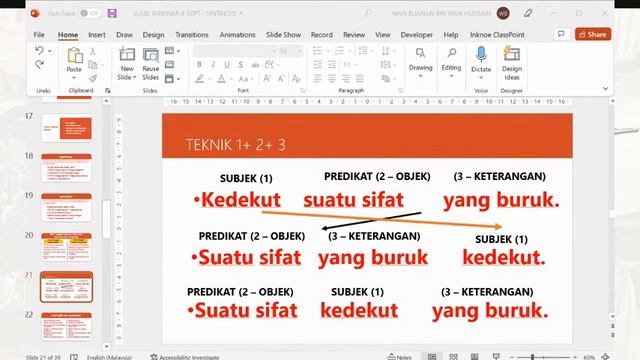Open the Slide Show tab
The image size is (640, 360).
(283, 35)
